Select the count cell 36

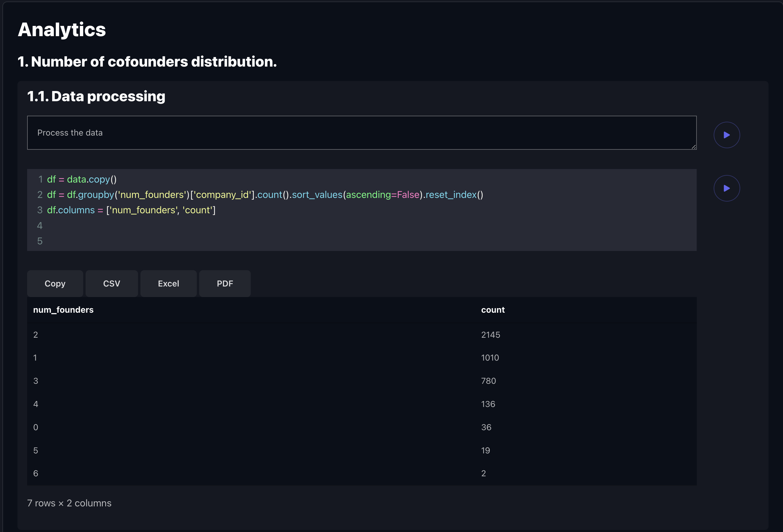[486, 427]
